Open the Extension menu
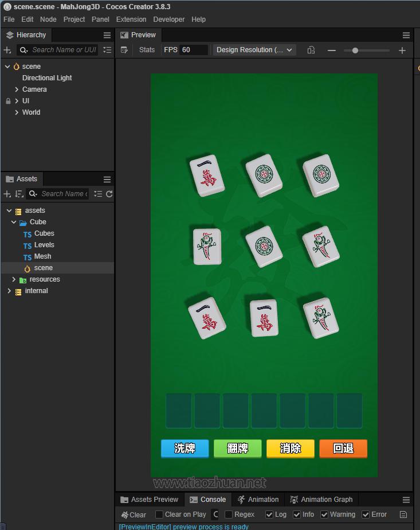 pyautogui.click(x=131, y=19)
